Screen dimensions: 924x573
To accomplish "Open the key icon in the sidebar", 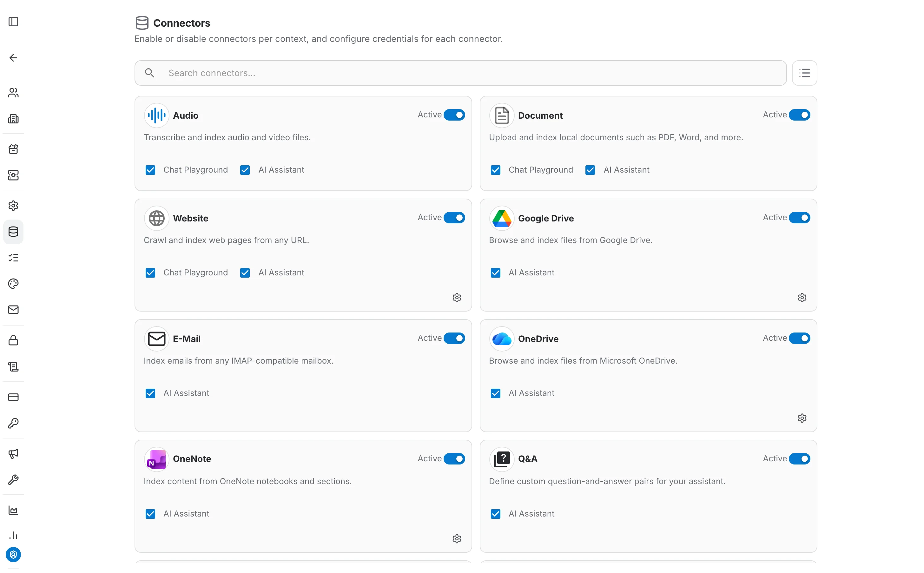I will point(13,423).
